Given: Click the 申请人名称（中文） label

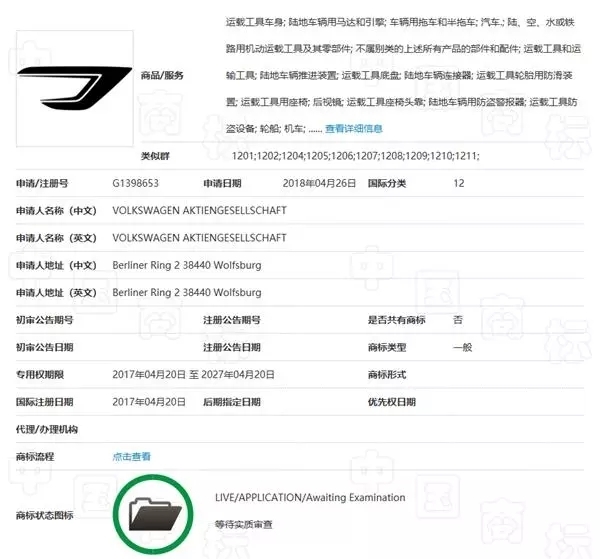Looking at the screenshot, I should click(x=56, y=210).
